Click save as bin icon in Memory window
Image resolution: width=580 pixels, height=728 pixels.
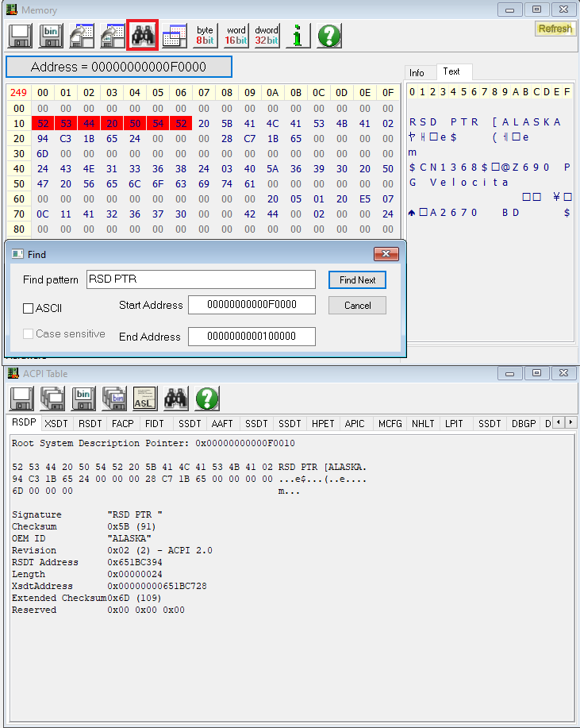51,36
